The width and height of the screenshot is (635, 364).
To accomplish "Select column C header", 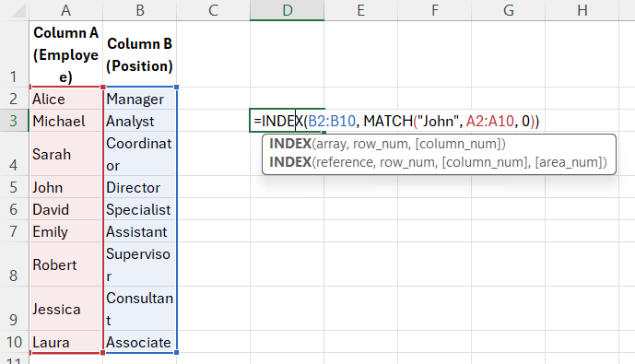I will pyautogui.click(x=214, y=10).
